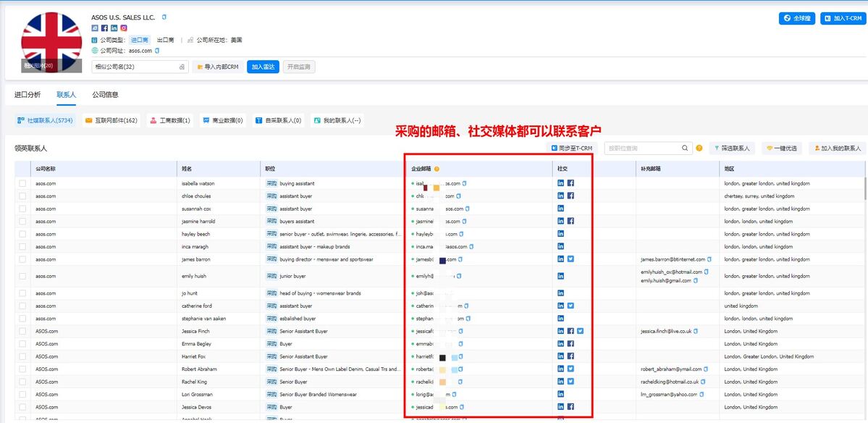Copy company name ASOS U.S. SALES LLC.

[x=164, y=17]
